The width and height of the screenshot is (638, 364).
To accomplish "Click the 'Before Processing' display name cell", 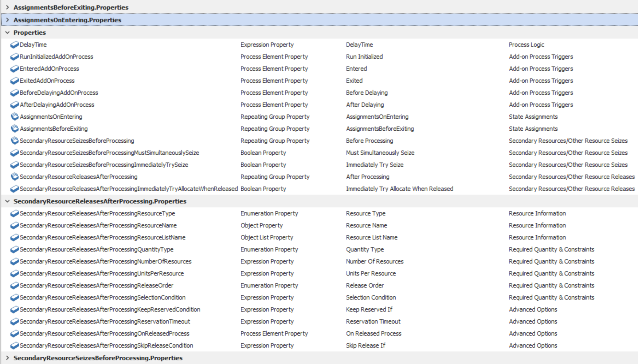I will 369,141.
